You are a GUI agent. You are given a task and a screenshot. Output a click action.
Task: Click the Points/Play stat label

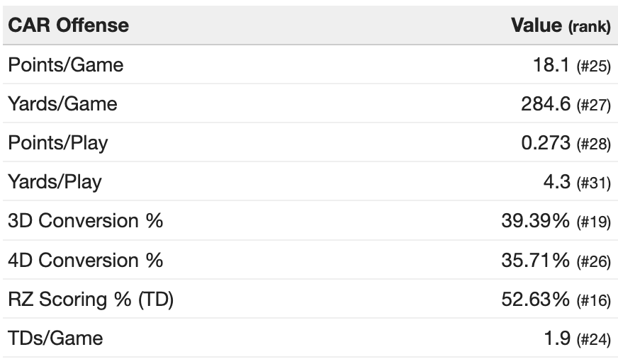click(58, 143)
